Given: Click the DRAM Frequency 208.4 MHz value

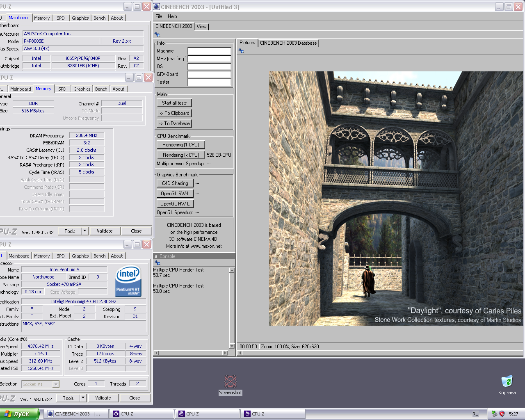Looking at the screenshot, I should pyautogui.click(x=87, y=135).
